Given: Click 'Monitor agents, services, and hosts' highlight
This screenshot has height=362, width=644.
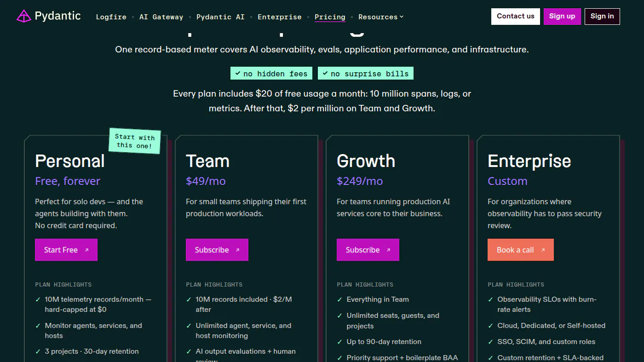Looking at the screenshot, I should (93, 331).
